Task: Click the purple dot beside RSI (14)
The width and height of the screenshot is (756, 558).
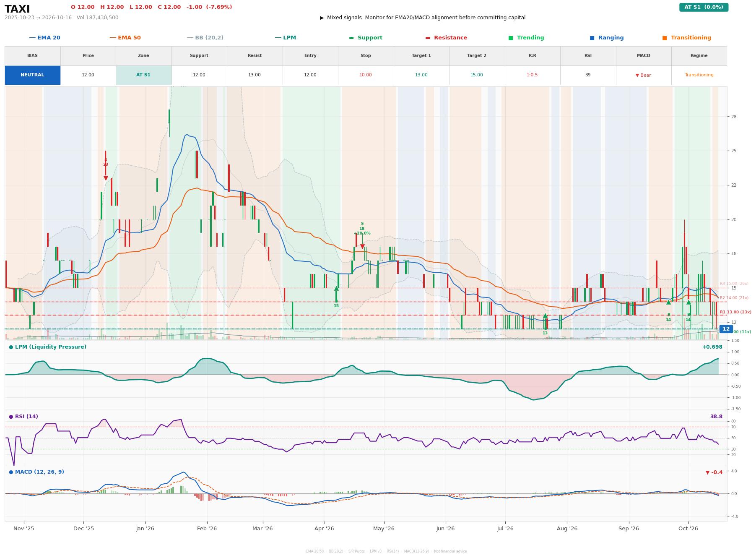Action: point(11,417)
